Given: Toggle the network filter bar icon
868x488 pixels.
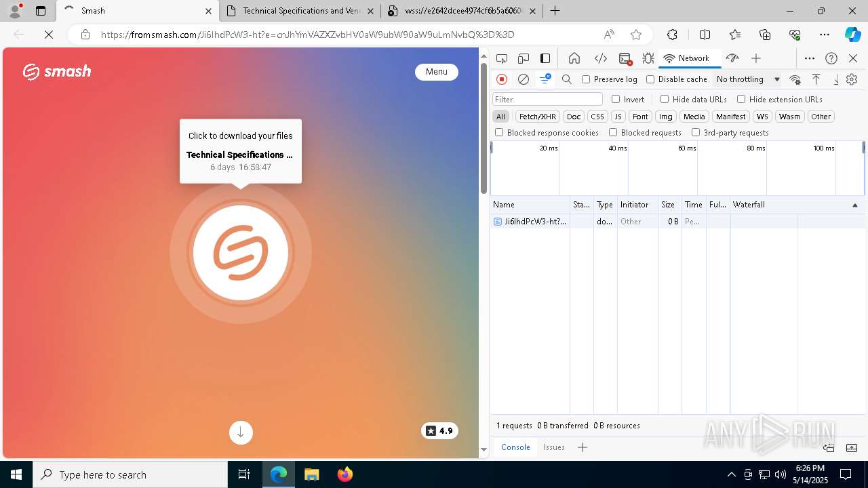Looking at the screenshot, I should click(x=545, y=79).
